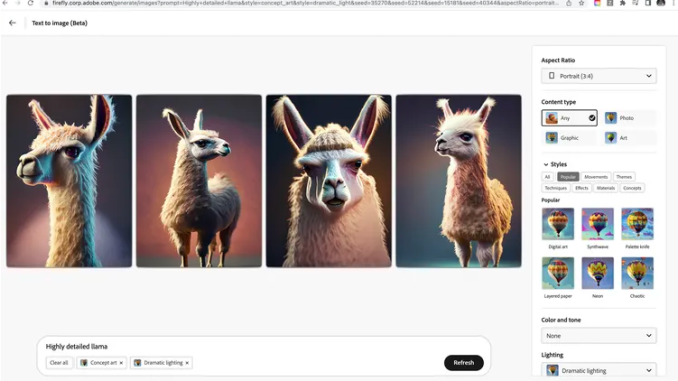Apply the Synthwave style thumbnail
The width and height of the screenshot is (678, 381).
click(x=598, y=224)
